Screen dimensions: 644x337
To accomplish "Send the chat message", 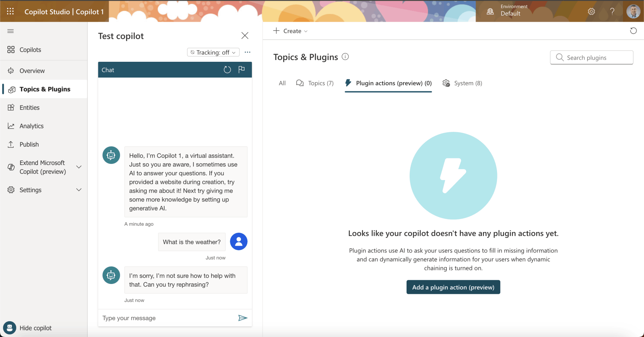I will [243, 318].
